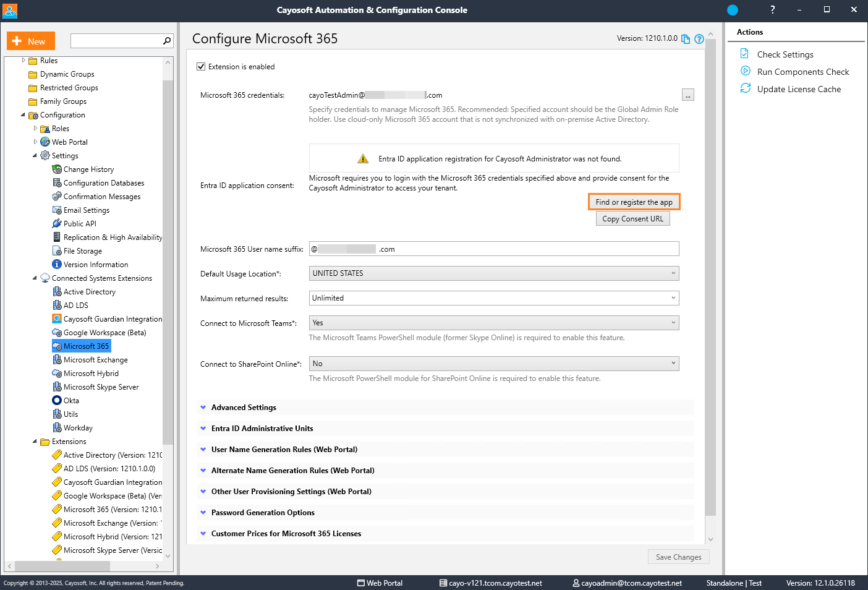Copy the version number using clipboard icon
This screenshot has width=868, height=590.
(686, 39)
